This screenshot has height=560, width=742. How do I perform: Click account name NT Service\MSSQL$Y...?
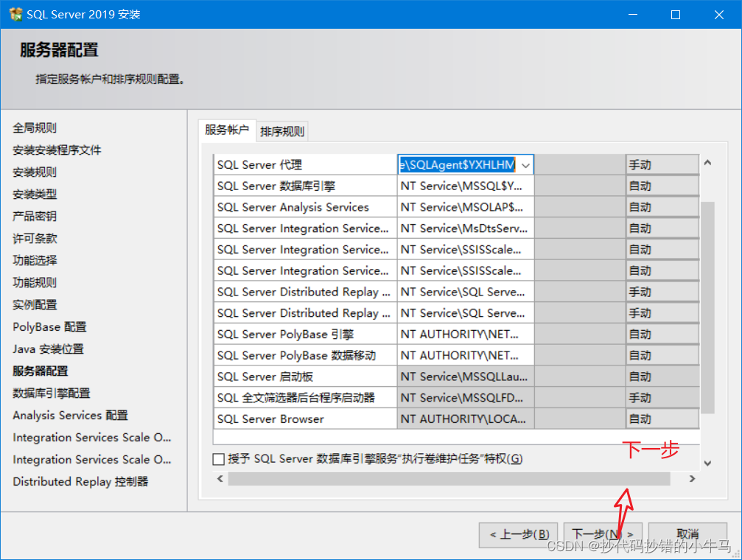tap(466, 186)
